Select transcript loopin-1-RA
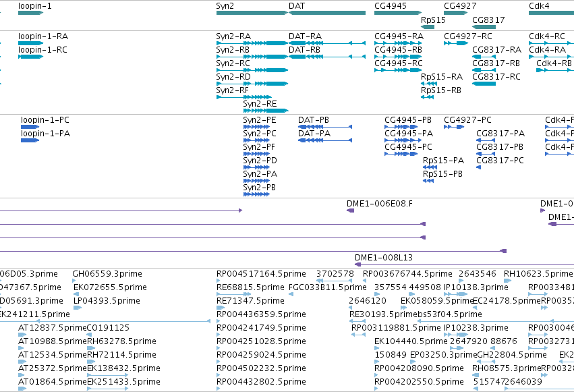 click(31, 43)
